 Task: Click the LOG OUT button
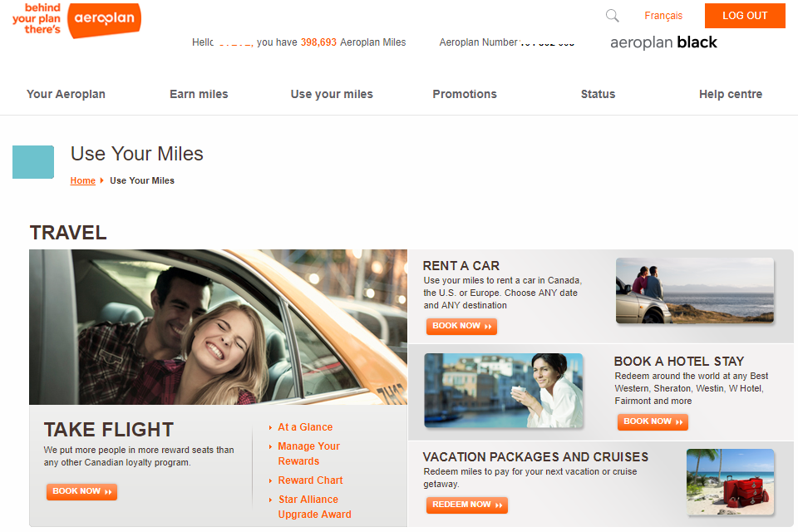point(745,16)
